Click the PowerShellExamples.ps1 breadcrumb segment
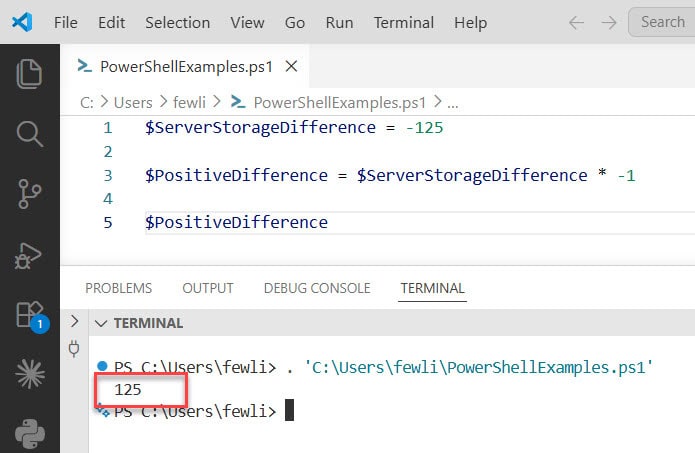Image resolution: width=695 pixels, height=453 pixels. [340, 103]
